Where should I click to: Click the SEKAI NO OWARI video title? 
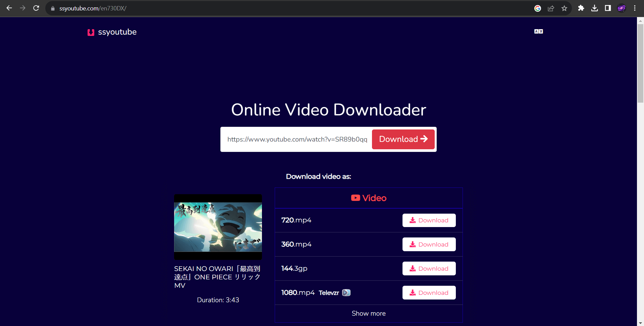217,277
